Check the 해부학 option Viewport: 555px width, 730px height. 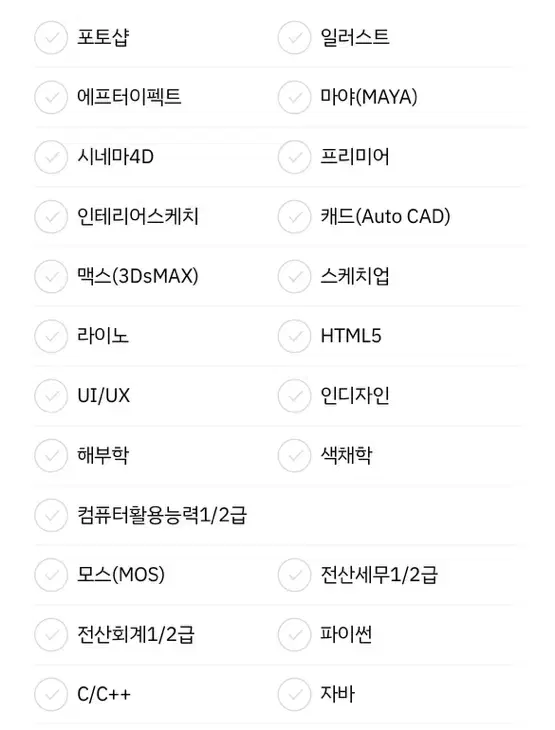point(51,455)
